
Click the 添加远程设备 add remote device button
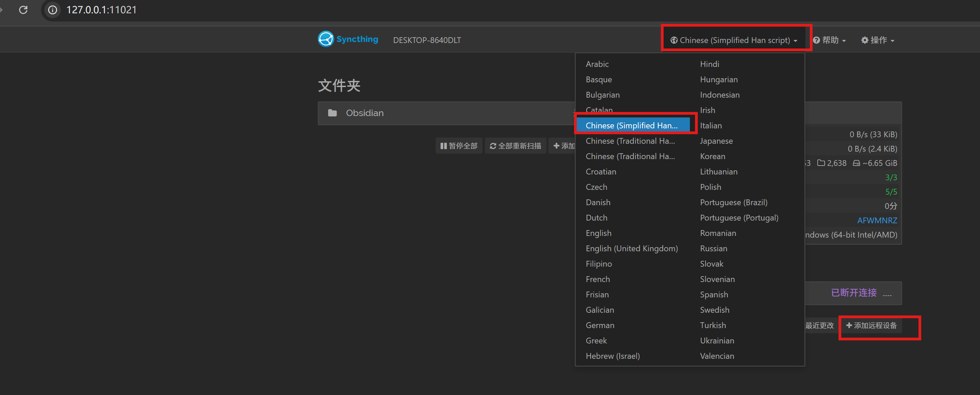coord(871,326)
